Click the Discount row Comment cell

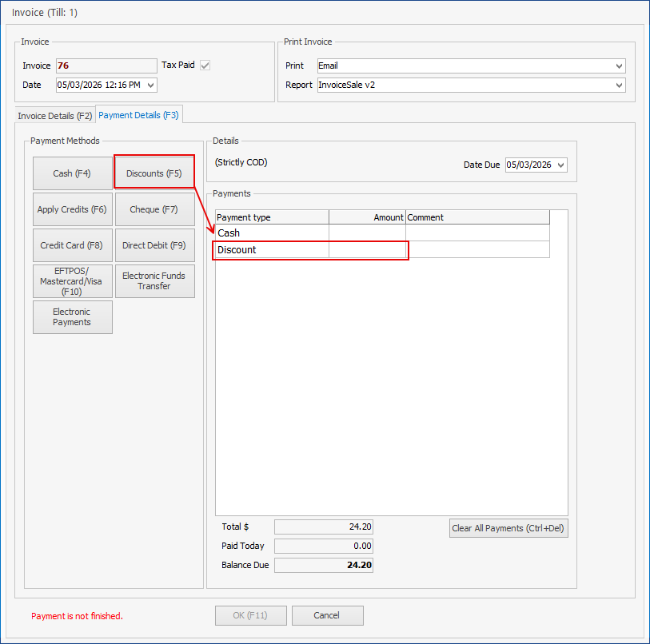tap(477, 250)
